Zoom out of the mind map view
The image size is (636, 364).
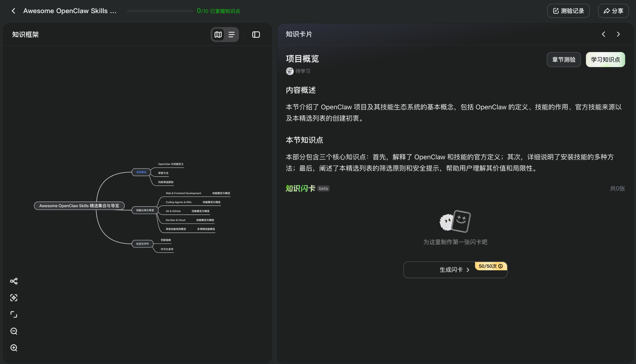tap(14, 331)
